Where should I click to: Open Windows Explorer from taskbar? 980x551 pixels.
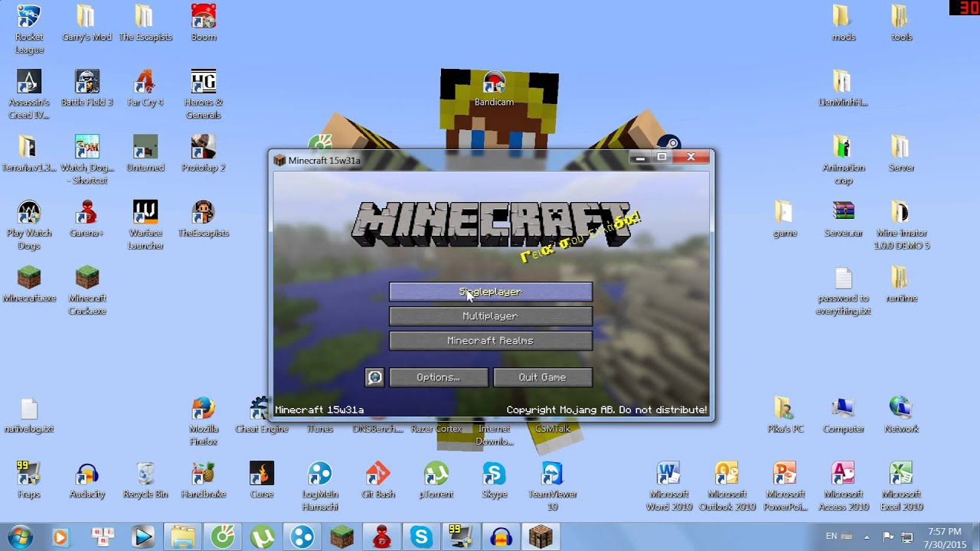point(183,537)
